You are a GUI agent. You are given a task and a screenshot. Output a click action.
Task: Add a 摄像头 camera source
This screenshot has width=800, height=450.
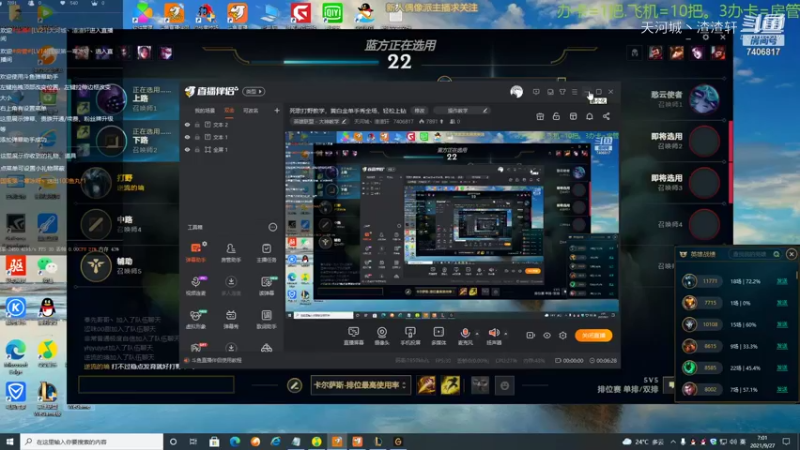[382, 336]
